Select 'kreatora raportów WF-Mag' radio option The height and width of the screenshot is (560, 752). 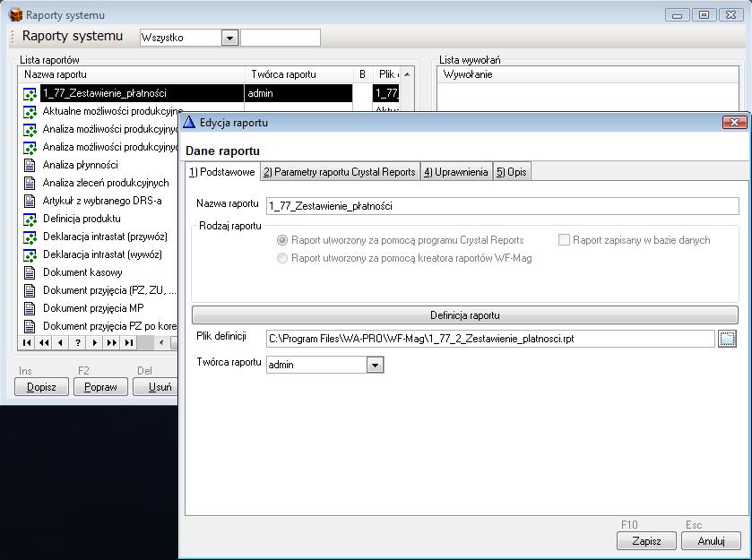tap(283, 258)
